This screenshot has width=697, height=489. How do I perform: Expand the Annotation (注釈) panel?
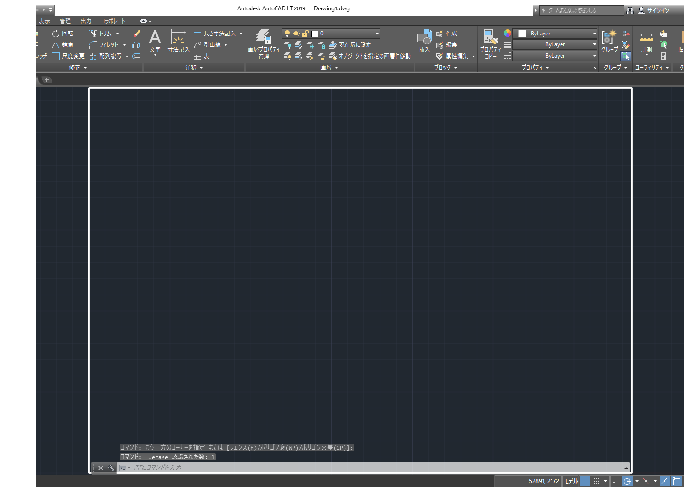click(x=194, y=68)
